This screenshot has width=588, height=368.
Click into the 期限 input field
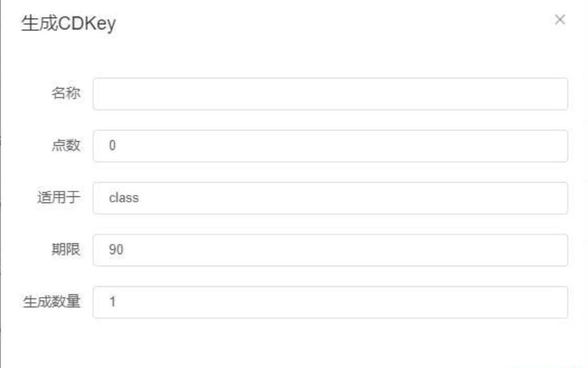point(330,251)
